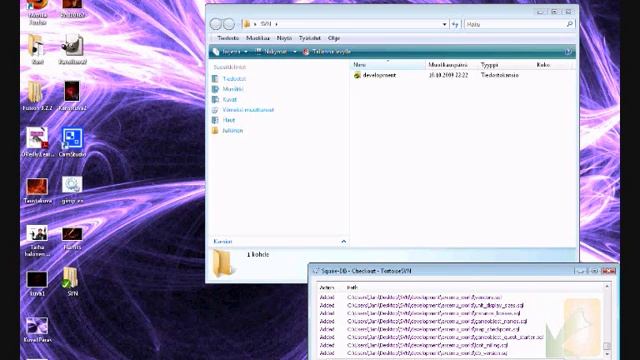Open the Ohje menu
640x360 pixels.
(333, 38)
